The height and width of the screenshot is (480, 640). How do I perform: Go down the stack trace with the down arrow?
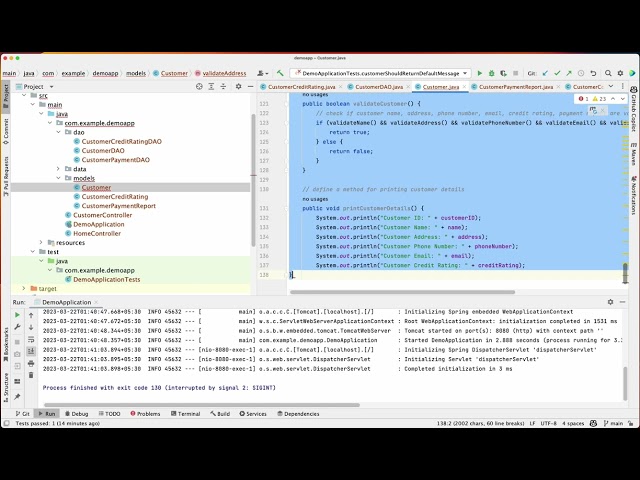click(31, 327)
